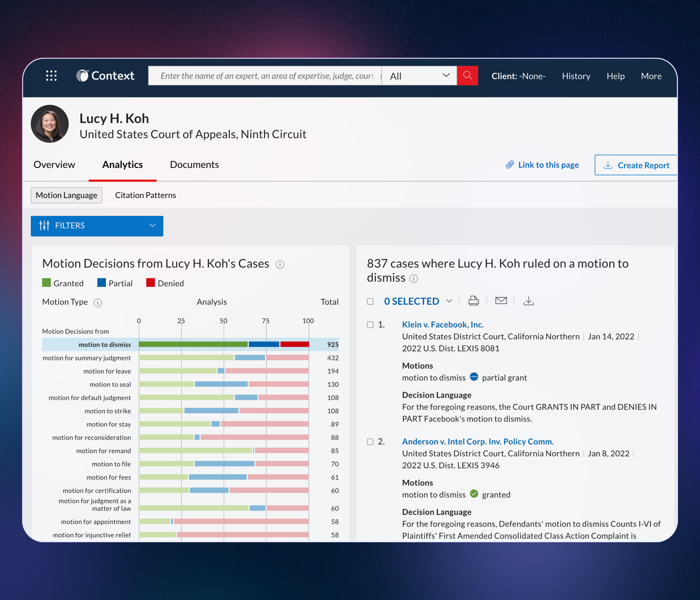Open info icon next to Motion Type
The height and width of the screenshot is (600, 700).
[x=98, y=303]
